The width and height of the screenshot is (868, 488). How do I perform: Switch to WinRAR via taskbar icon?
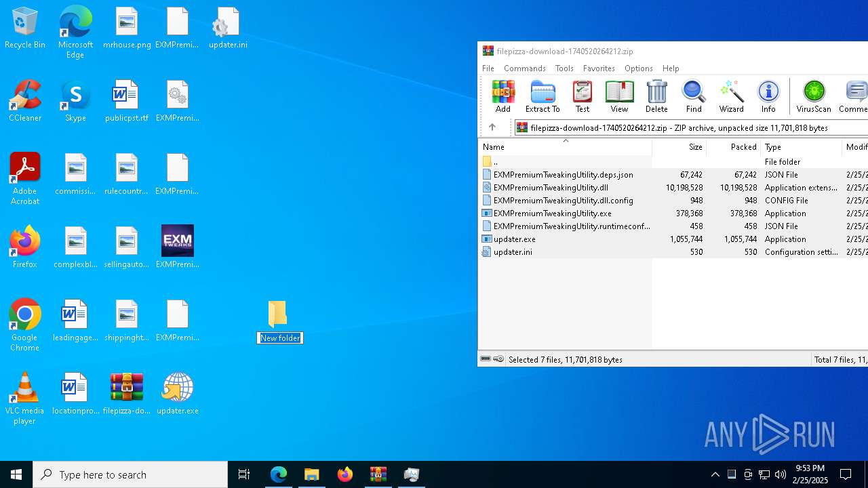click(x=378, y=474)
